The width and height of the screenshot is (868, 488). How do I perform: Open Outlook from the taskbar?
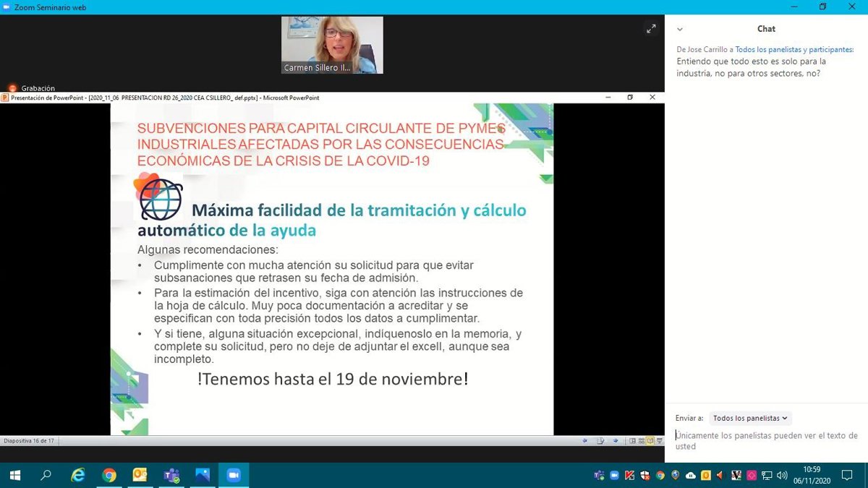coord(140,475)
